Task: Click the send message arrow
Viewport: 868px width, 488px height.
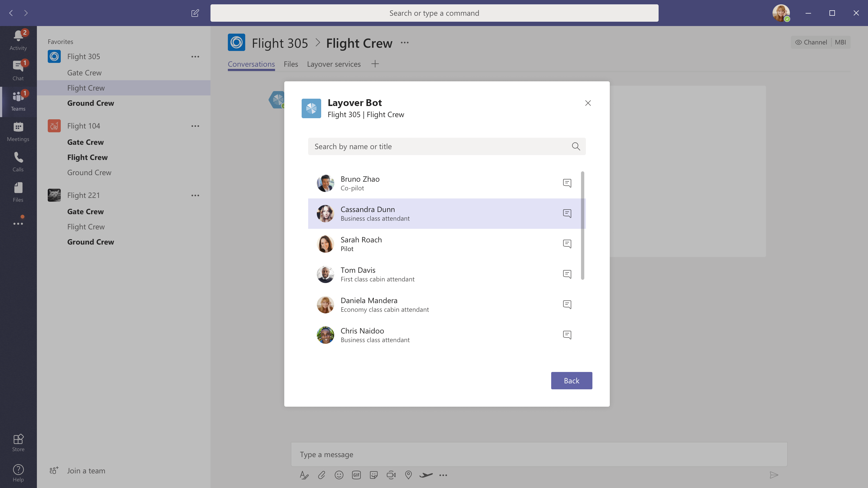Action: coord(774,475)
